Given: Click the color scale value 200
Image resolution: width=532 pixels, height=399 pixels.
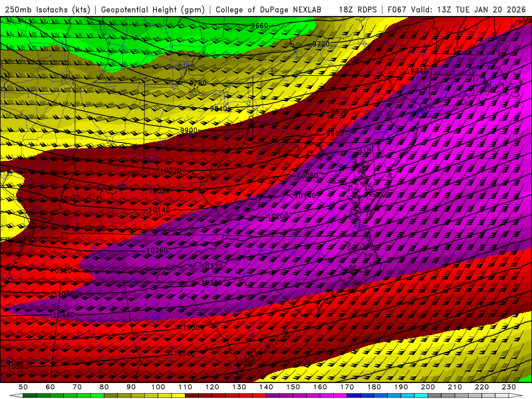Looking at the screenshot, I should 428,387.
